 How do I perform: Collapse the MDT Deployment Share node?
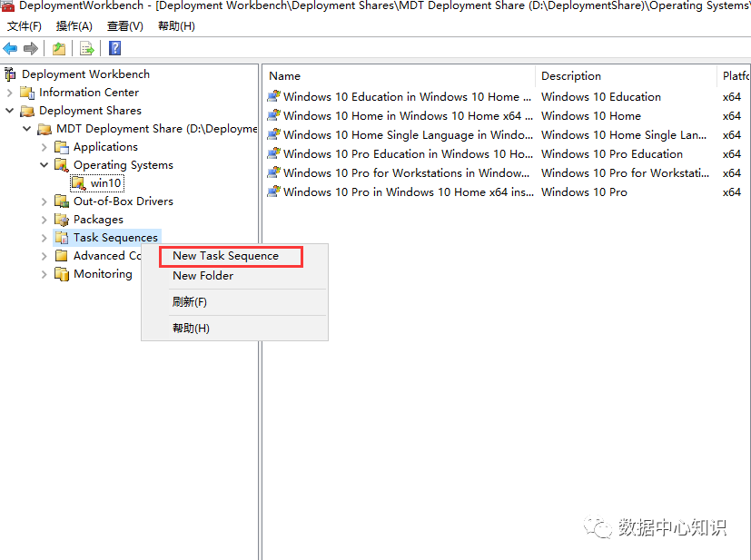27,129
